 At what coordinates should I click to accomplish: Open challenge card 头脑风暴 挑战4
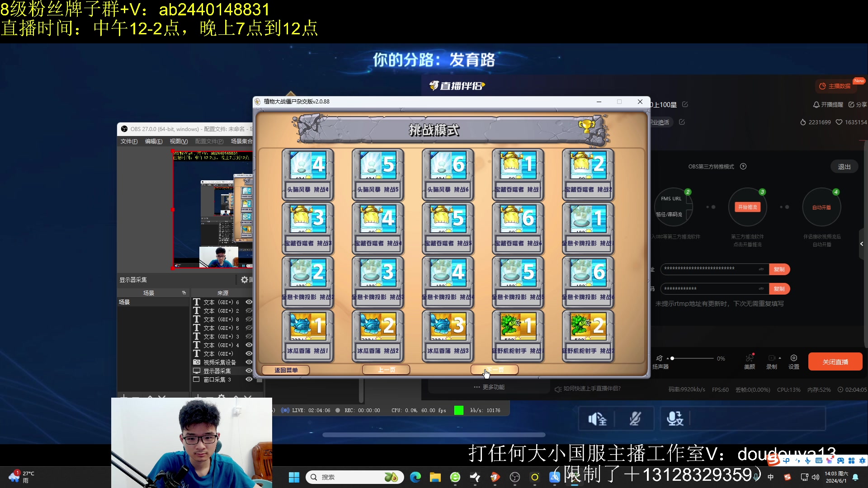pos(308,174)
